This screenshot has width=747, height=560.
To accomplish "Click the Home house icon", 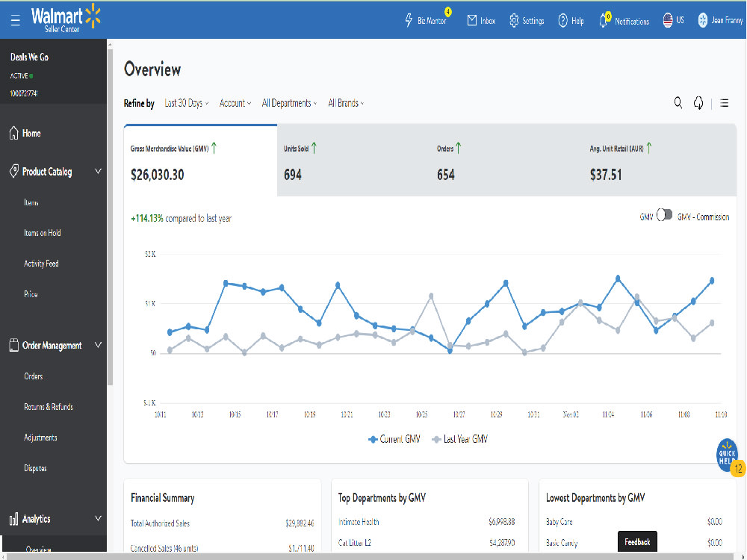I will pos(13,133).
